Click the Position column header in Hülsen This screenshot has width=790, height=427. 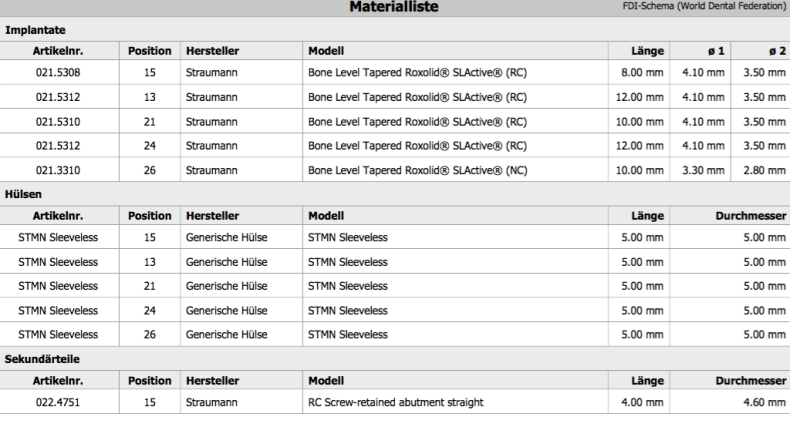pos(150,216)
